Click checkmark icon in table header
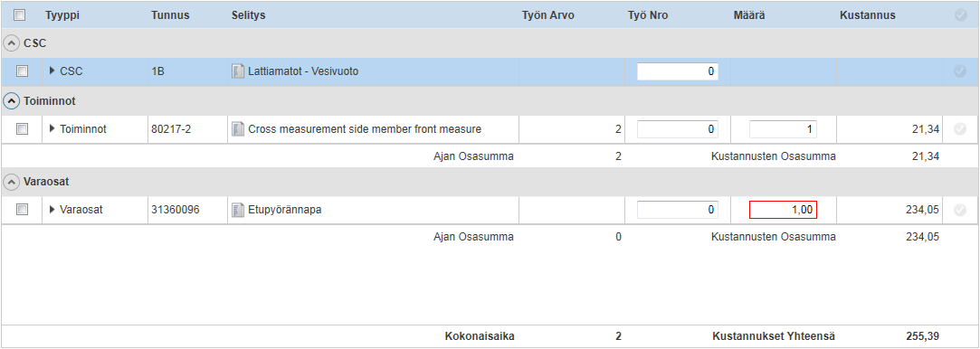The height and width of the screenshot is (349, 980). 960,15
